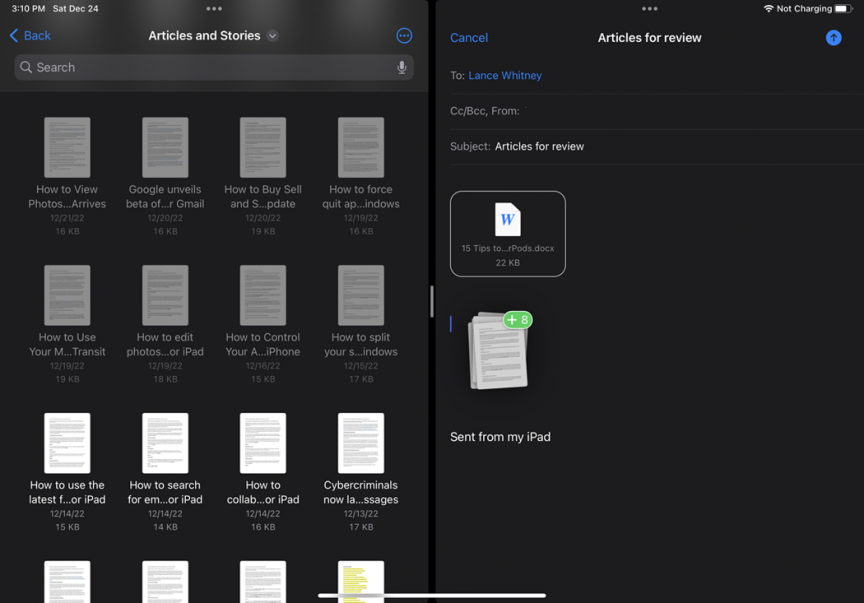Tap the battery status icon
Image resolution: width=864 pixels, height=603 pixels.
click(x=843, y=9)
